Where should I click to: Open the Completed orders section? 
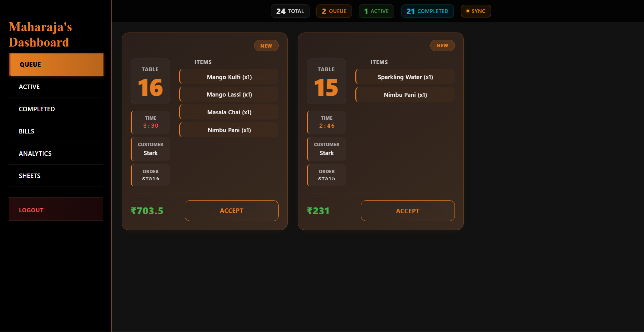pos(55,109)
